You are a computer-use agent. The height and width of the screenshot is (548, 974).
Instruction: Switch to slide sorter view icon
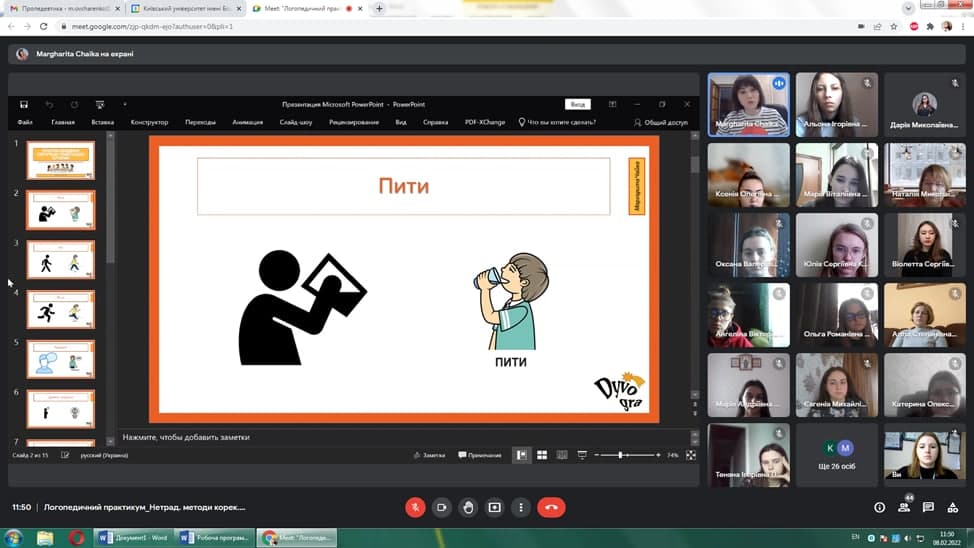(541, 455)
